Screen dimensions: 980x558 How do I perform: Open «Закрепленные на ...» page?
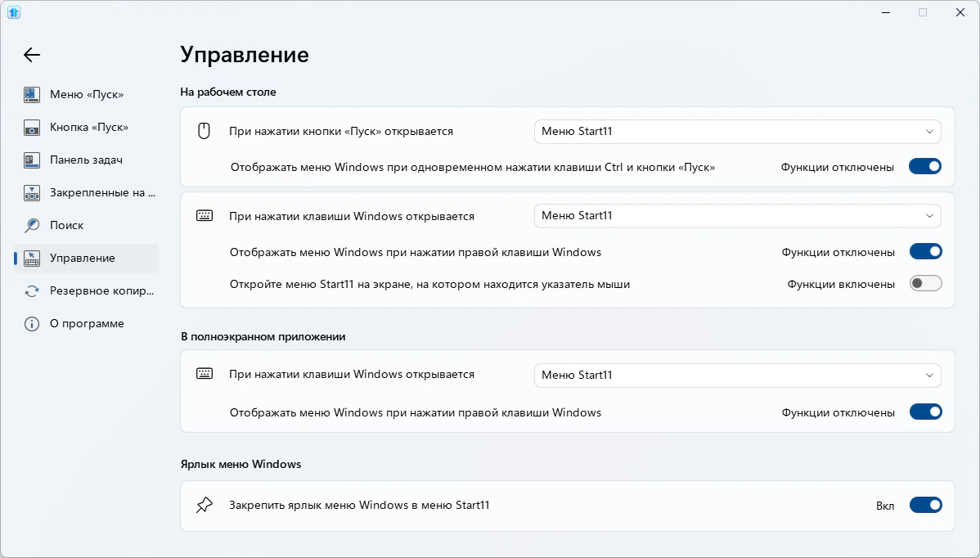[x=87, y=193]
